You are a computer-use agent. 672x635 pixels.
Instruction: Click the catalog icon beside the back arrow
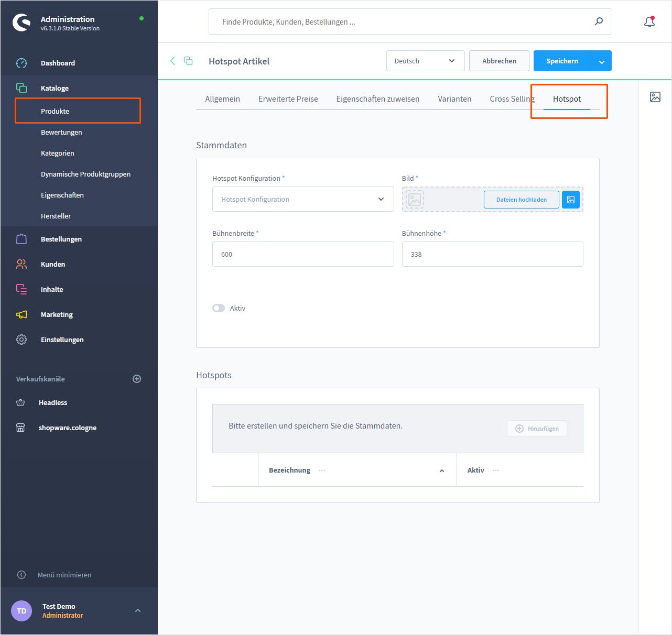pos(188,61)
